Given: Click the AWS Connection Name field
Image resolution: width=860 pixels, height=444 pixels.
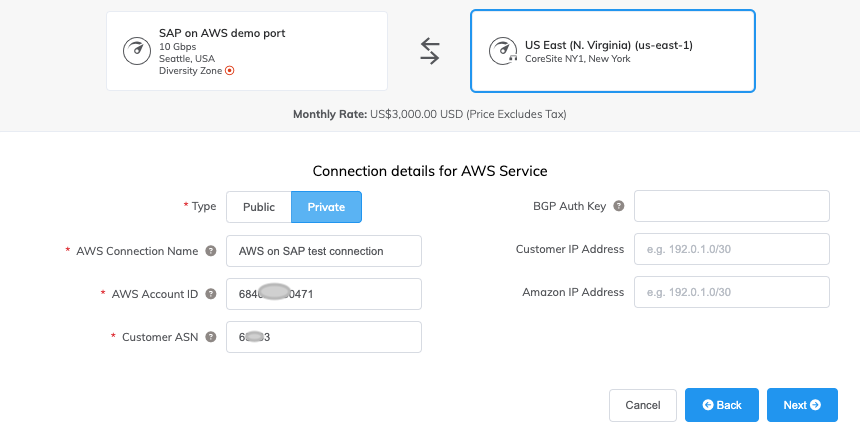Looking at the screenshot, I should pos(324,251).
